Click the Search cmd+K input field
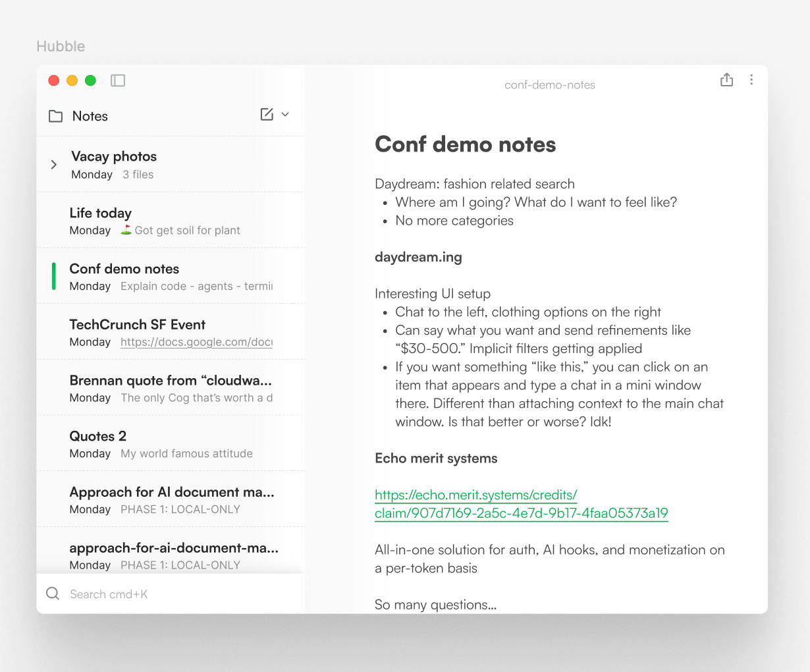 click(178, 594)
